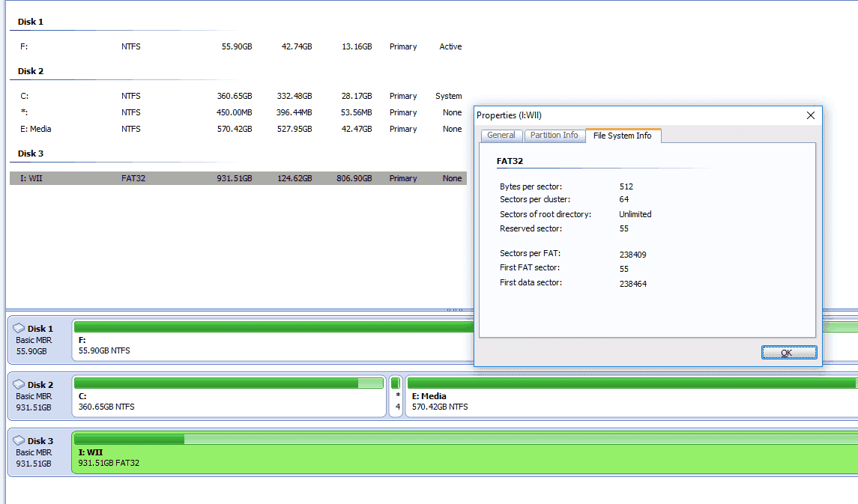
Task: Close the Properties (I:WII) dialog
Action: coord(810,115)
